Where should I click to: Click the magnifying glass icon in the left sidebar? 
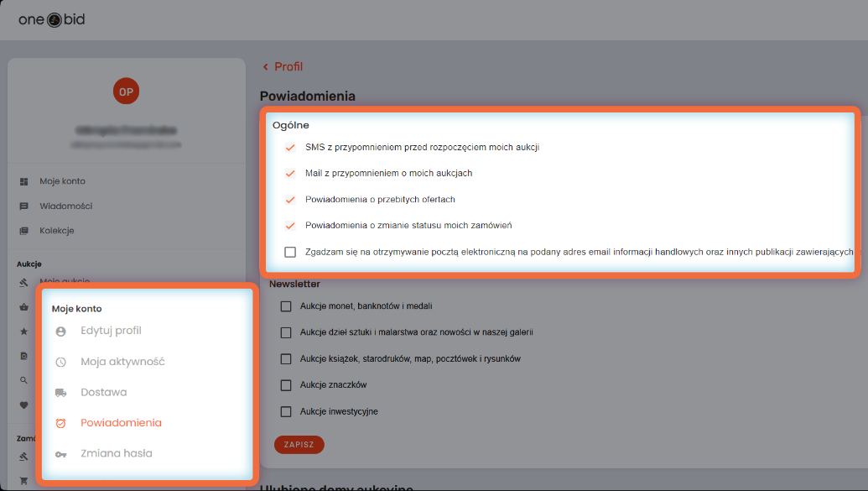pos(23,380)
